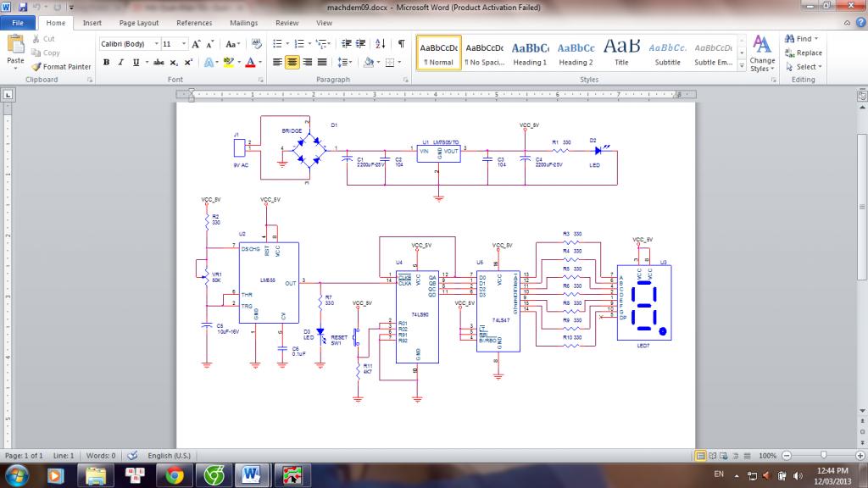Toggle show paragraph marks
Viewport: 868px width, 488px height.
[401, 44]
